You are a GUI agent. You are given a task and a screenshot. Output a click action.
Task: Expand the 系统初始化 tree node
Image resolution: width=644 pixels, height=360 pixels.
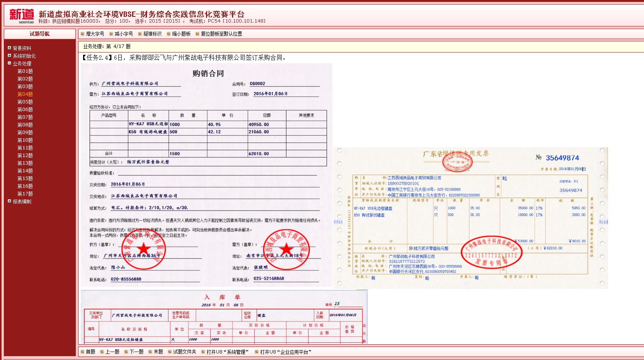click(x=9, y=56)
